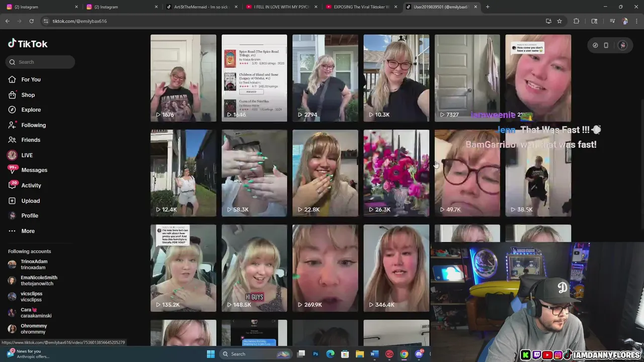This screenshot has height=362, width=644.
Task: Open File Explorer from taskbar
Action: (x=360, y=354)
